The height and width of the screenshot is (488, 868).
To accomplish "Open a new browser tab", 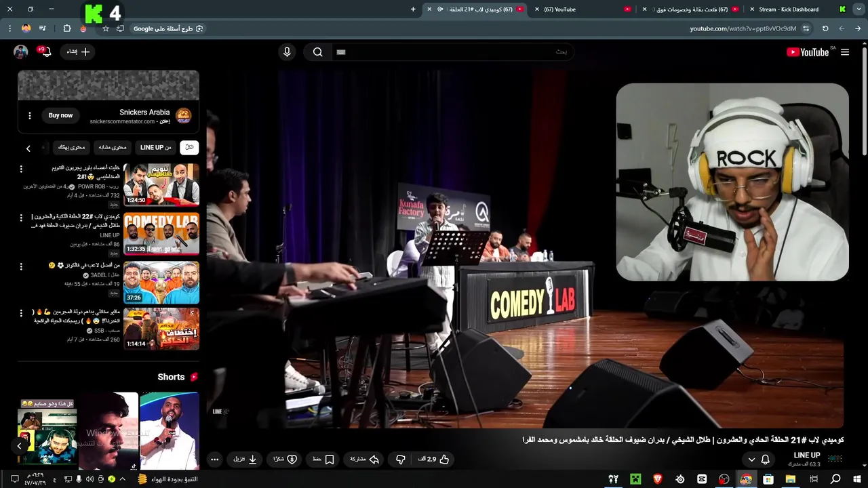I will pyautogui.click(x=413, y=9).
